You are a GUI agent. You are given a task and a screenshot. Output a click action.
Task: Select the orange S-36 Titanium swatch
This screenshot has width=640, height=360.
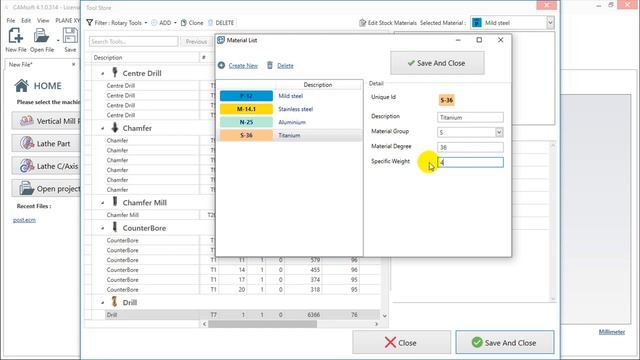pyautogui.click(x=246, y=135)
